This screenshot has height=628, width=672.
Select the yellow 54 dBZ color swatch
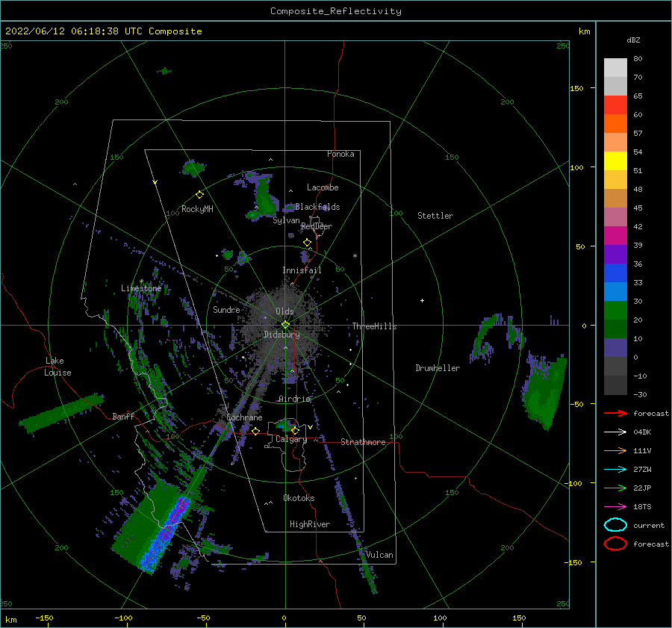point(615,161)
